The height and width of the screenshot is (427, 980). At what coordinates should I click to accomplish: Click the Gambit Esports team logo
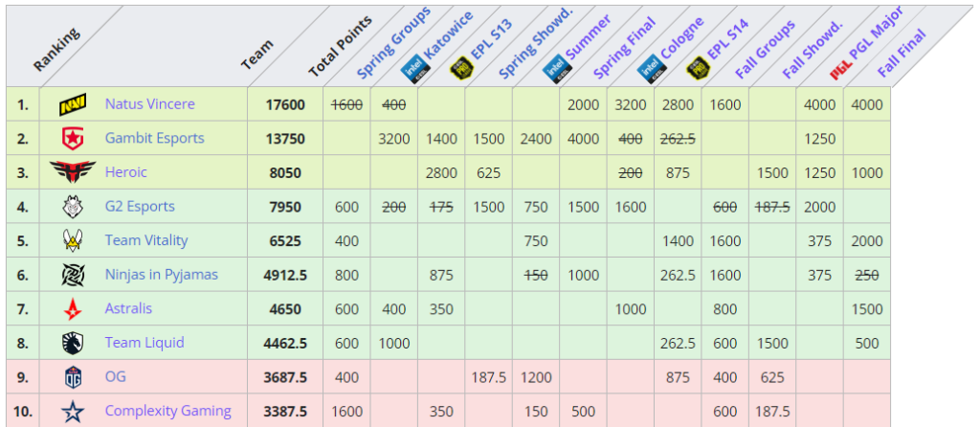(x=73, y=138)
